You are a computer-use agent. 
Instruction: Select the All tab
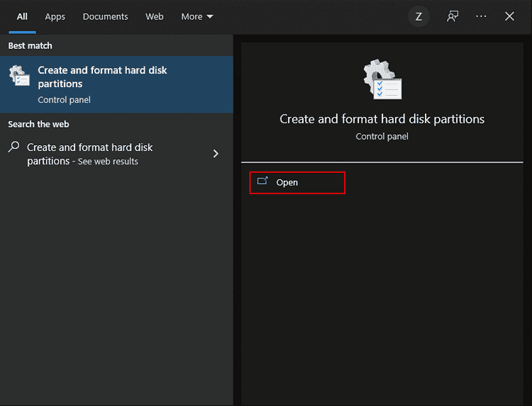point(22,16)
